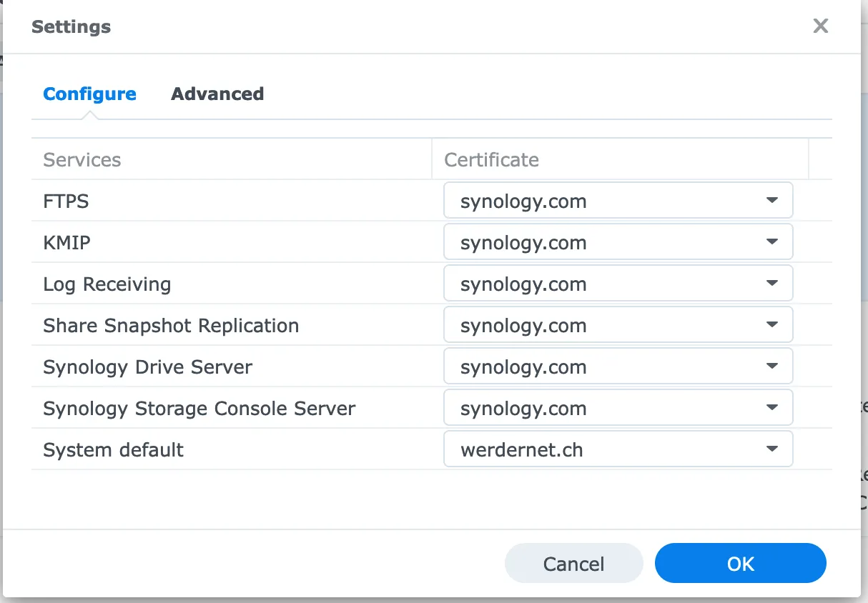
Task: Confirm the settings with the OK button
Action: 740,564
